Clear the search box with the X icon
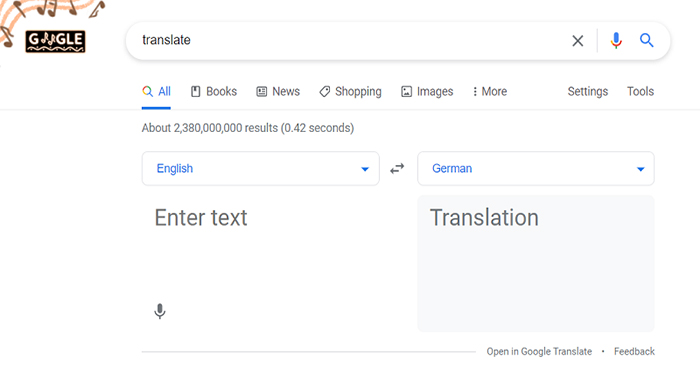700x380 pixels. (578, 41)
